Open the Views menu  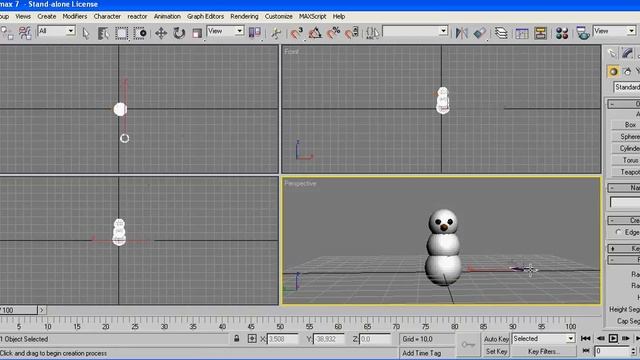coord(23,16)
